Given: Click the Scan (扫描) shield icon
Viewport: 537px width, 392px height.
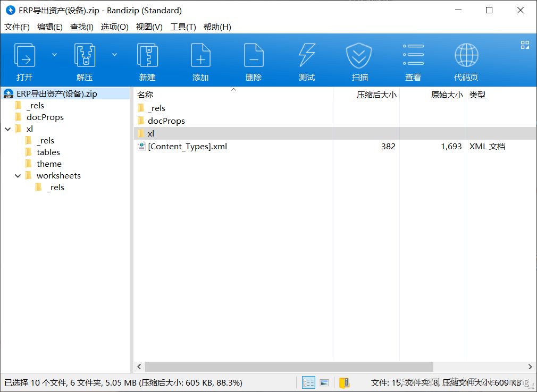Looking at the screenshot, I should 359,55.
